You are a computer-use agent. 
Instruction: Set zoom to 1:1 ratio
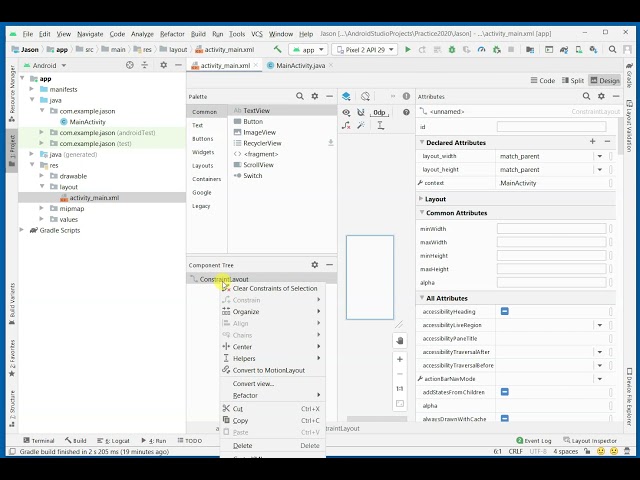400,389
